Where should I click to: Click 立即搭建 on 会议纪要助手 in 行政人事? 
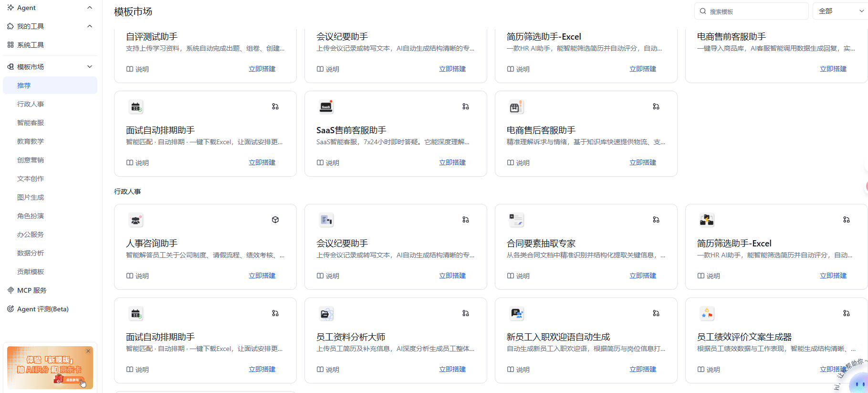452,276
